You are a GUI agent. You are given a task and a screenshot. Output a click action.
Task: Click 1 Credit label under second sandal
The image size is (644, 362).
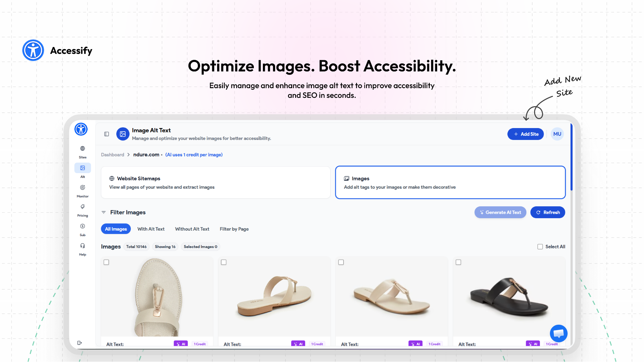317,344
